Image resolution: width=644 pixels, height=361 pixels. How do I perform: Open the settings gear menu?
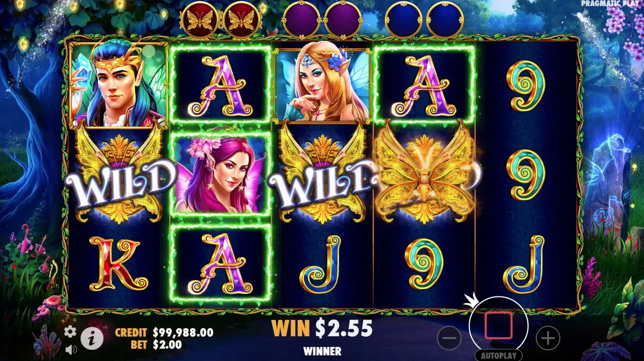pyautogui.click(x=70, y=332)
